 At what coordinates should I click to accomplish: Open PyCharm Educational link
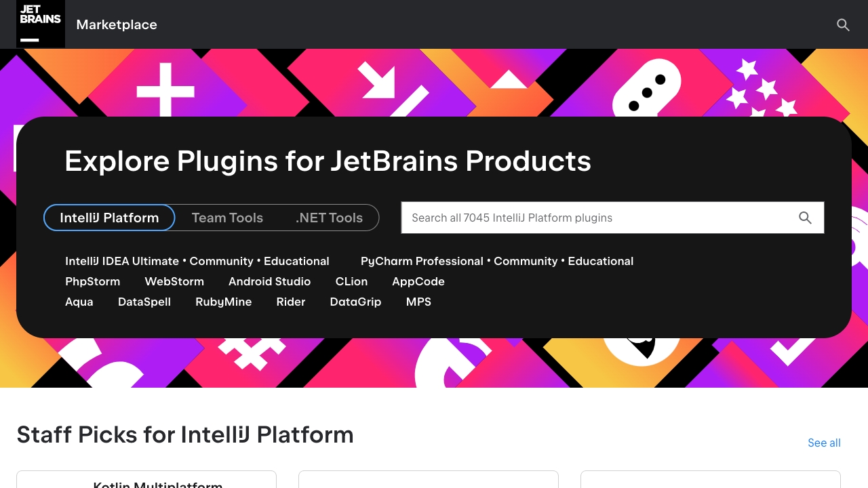[601, 261]
